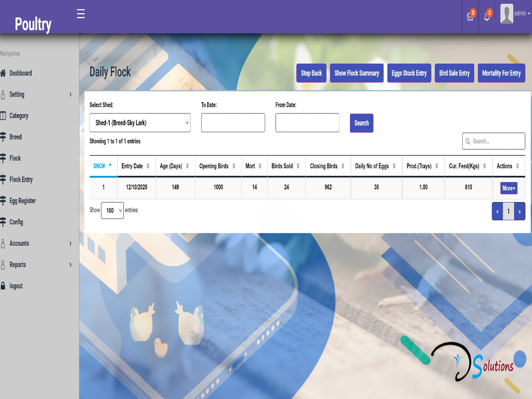
Task: Click the Dashboard home icon
Action: [3, 73]
